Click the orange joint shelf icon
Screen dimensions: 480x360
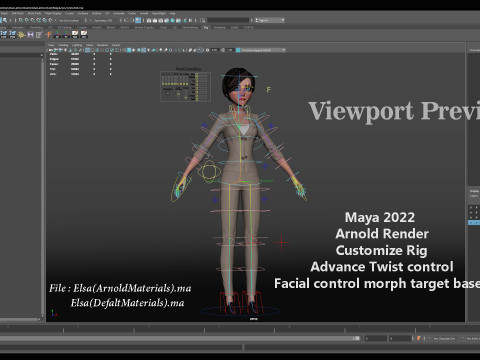tap(48, 34)
